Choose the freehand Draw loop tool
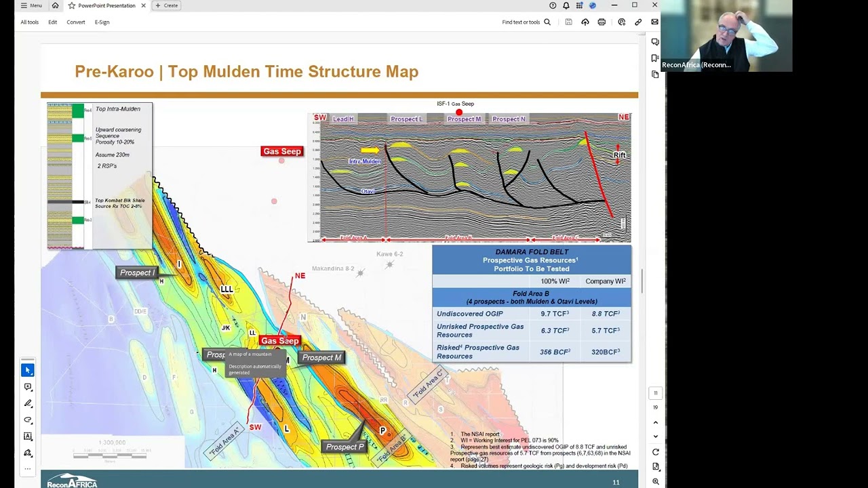This screenshot has width=868, height=488. coord(28,420)
